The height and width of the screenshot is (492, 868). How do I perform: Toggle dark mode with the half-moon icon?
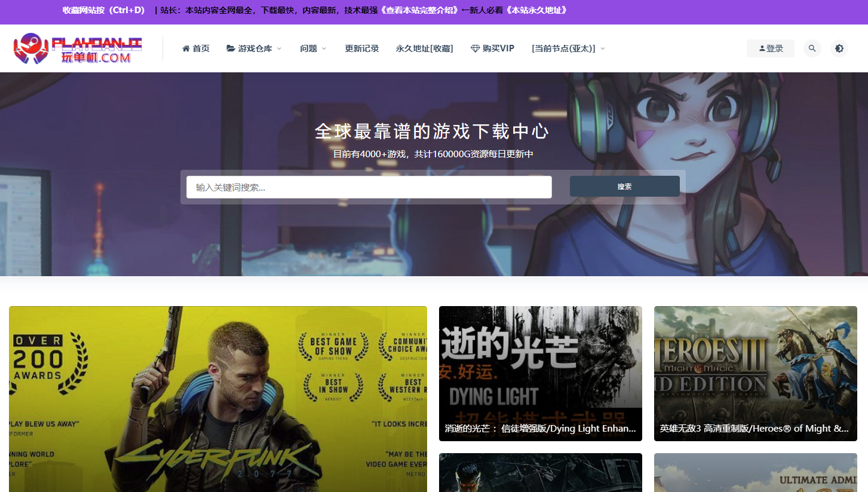coord(839,48)
